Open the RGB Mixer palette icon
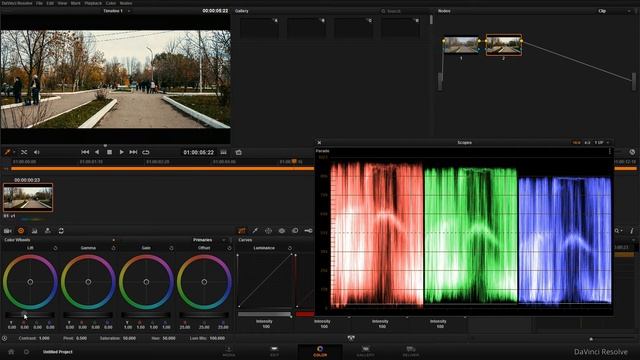This screenshot has width=640, height=360. point(34,231)
